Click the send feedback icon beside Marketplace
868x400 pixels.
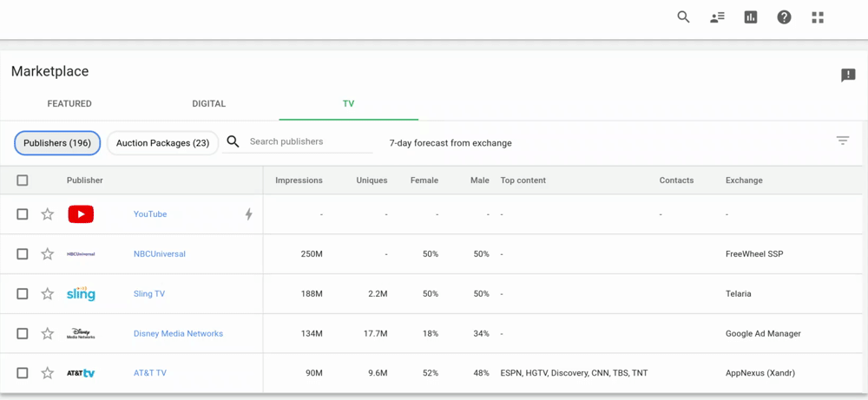pos(848,75)
